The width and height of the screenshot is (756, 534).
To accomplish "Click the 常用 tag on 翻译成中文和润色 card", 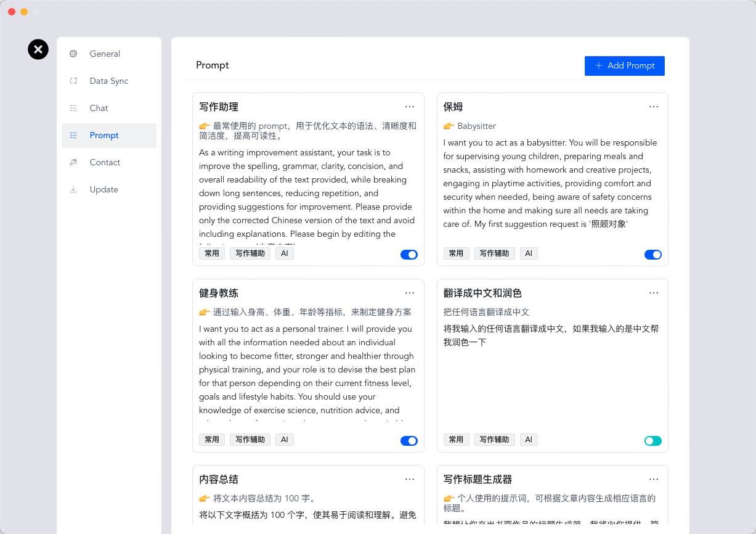I will tap(456, 440).
